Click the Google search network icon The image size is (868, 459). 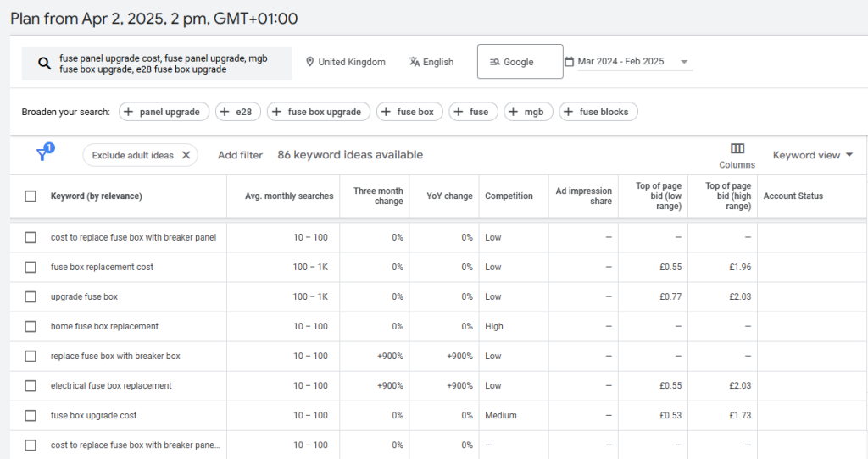pyautogui.click(x=495, y=62)
